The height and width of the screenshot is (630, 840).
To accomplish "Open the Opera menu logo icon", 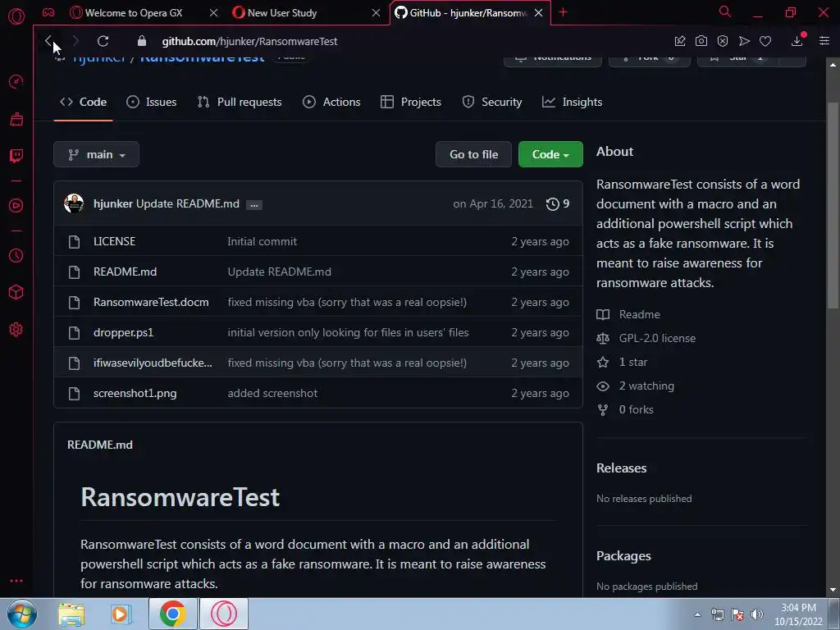I will pyautogui.click(x=16, y=16).
